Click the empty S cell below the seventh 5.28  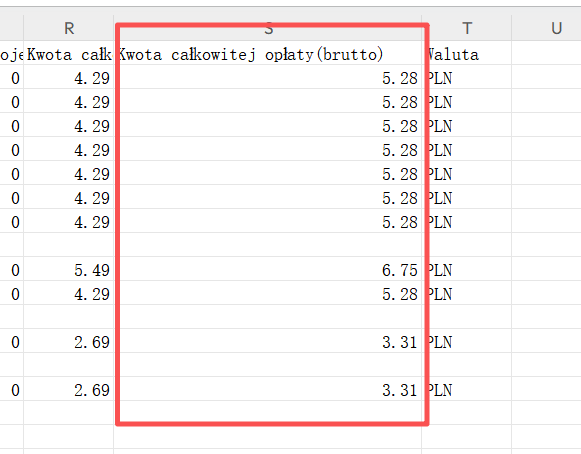point(268,245)
